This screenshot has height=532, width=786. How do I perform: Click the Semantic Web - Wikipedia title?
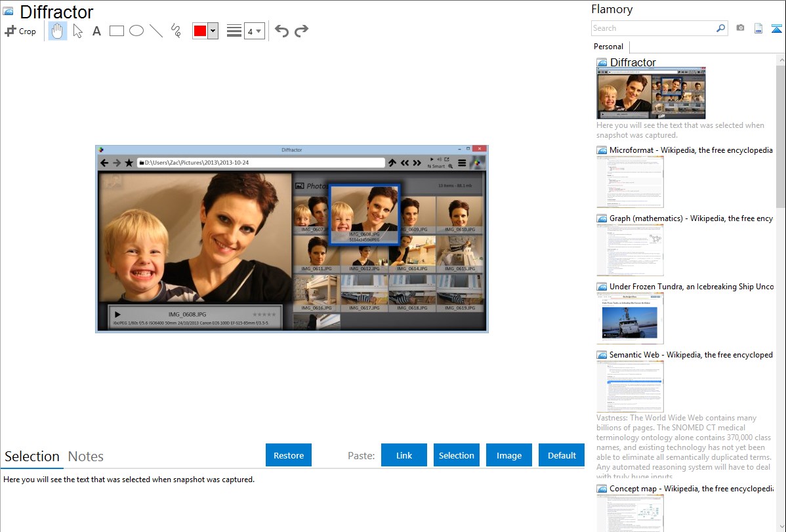click(x=691, y=354)
